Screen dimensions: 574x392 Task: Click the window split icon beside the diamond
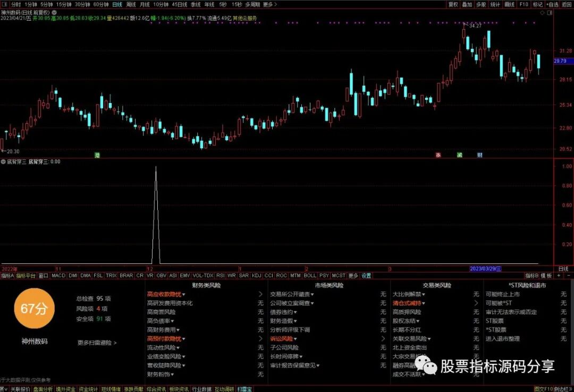click(550, 12)
